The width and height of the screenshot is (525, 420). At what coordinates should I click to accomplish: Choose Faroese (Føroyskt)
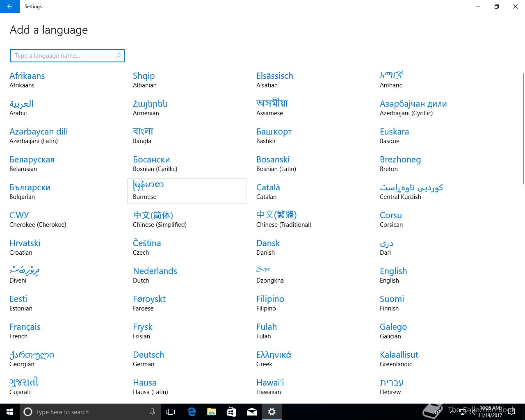187,303
